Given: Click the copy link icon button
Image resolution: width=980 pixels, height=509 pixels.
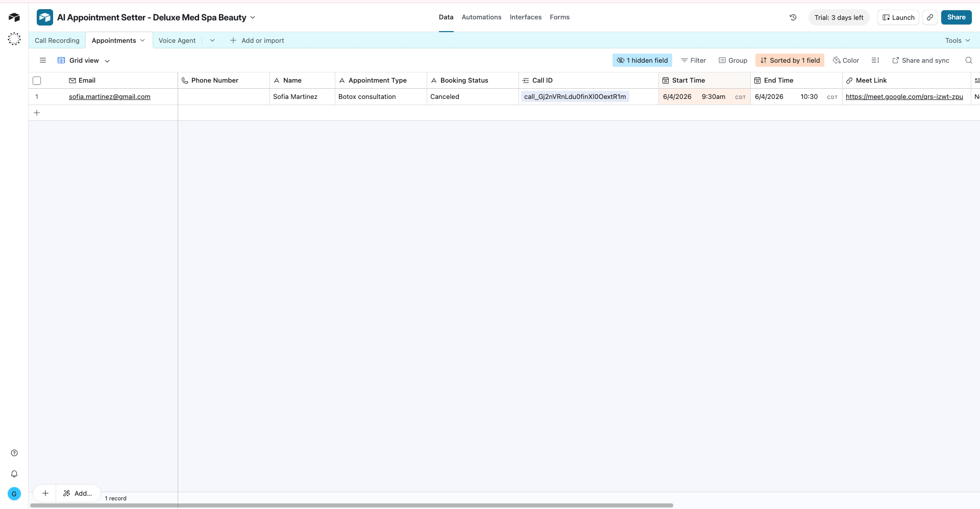Looking at the screenshot, I should [930, 17].
